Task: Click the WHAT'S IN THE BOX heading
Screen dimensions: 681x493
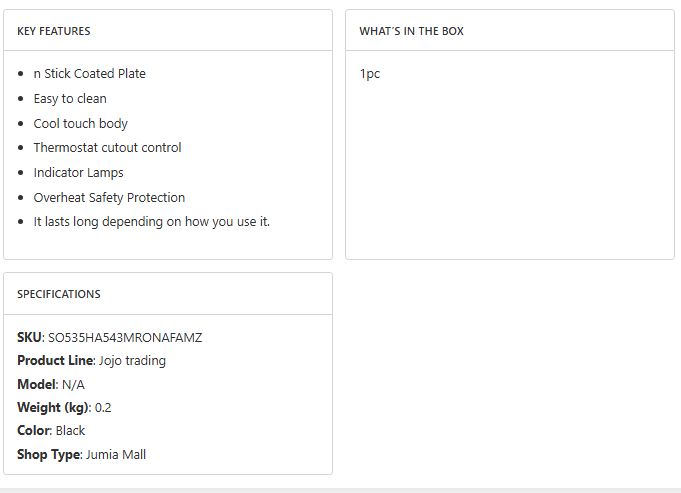Action: tap(411, 31)
